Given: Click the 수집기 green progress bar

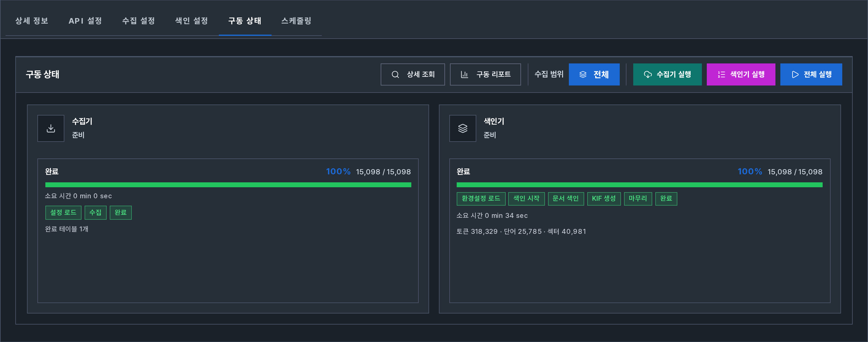Looking at the screenshot, I should [228, 185].
